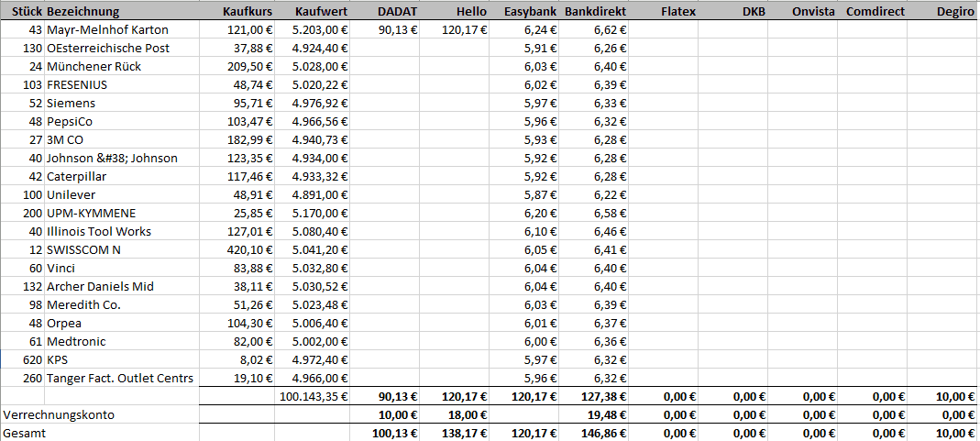The height and width of the screenshot is (441, 980).
Task: Select the 10,00 € DADAT Verrechnungskonto cell
Action: 384,414
